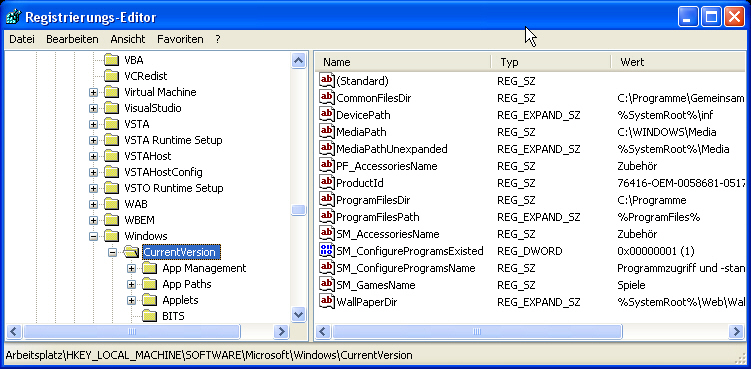The image size is (751, 369).
Task: Click the 0x00000001 (1) value data
Action: pos(656,251)
